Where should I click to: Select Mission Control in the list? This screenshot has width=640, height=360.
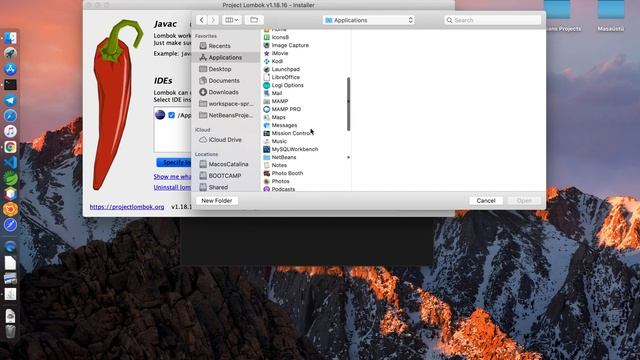(x=305, y=133)
